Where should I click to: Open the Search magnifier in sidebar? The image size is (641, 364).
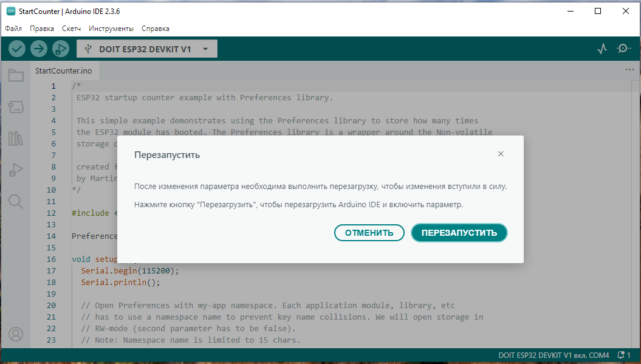pyautogui.click(x=16, y=201)
